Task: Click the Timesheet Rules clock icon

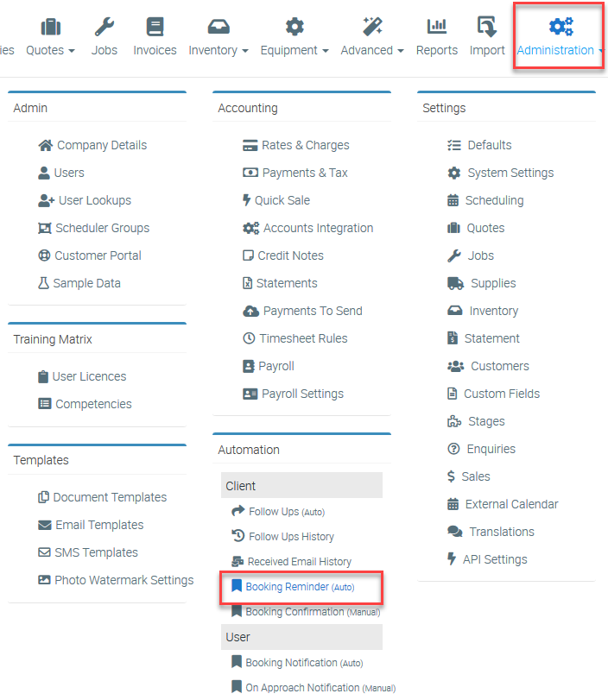Action: tap(250, 338)
